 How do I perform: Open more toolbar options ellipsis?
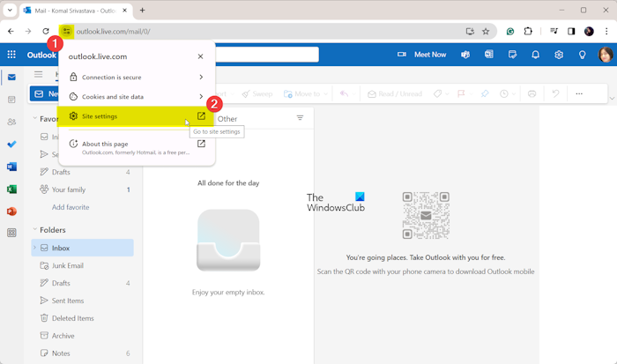coord(579,93)
